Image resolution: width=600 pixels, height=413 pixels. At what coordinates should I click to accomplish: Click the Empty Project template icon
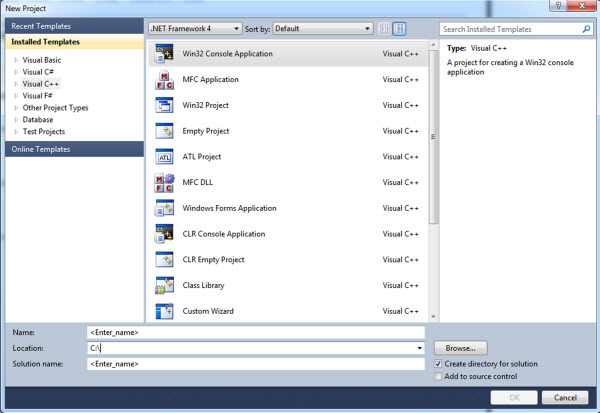pyautogui.click(x=164, y=131)
